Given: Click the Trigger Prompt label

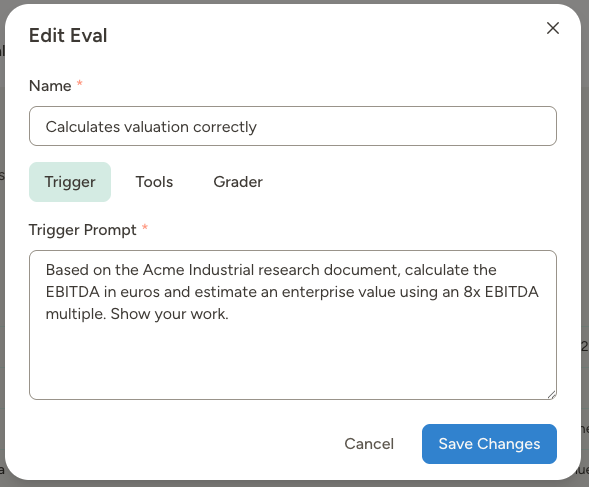Looking at the screenshot, I should point(83,230).
